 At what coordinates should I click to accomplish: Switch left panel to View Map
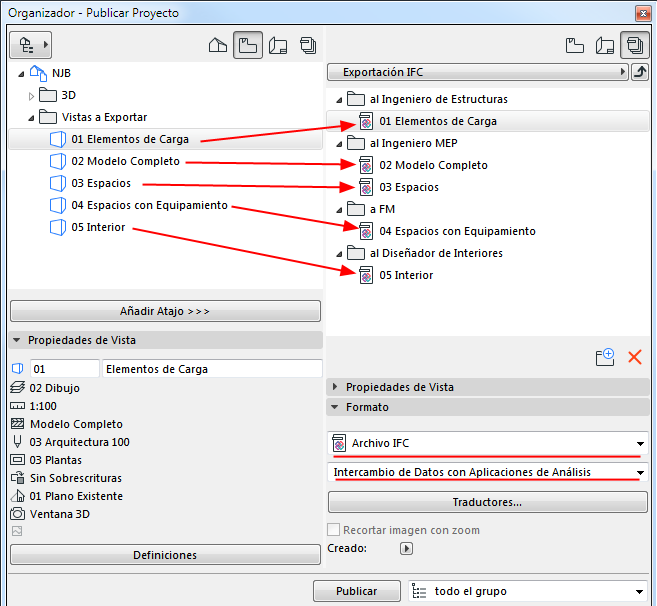point(248,45)
